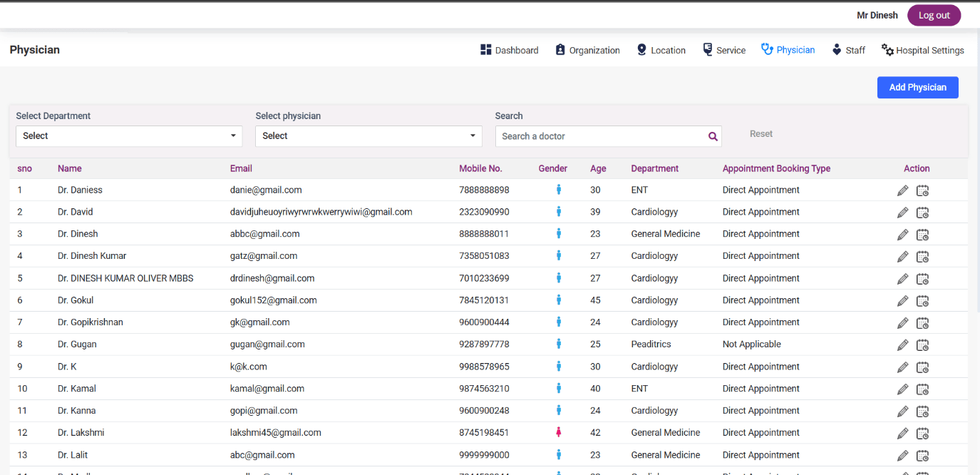This screenshot has height=475, width=980.
Task: Open the Organization menu item
Action: click(587, 50)
